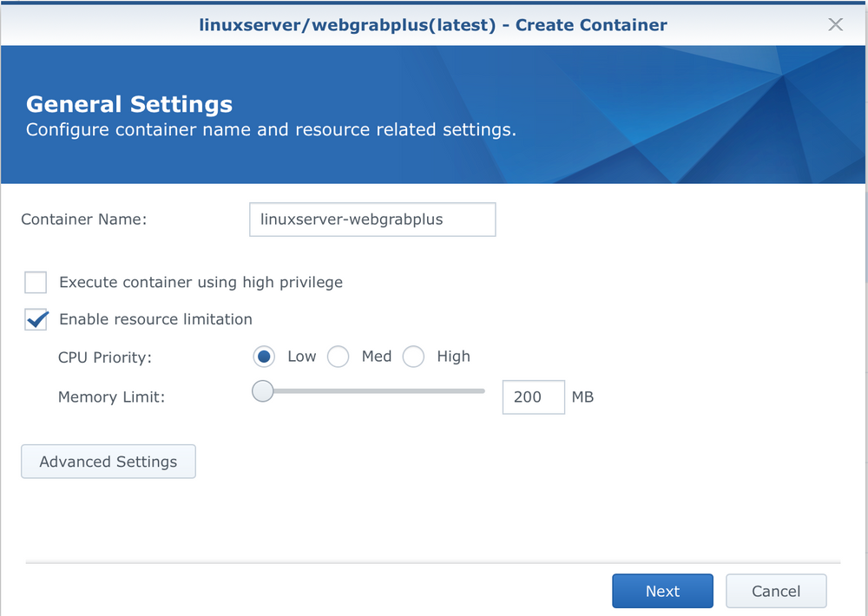This screenshot has width=868, height=616.
Task: Click the Memory Limit slider handle
Action: pos(262,391)
